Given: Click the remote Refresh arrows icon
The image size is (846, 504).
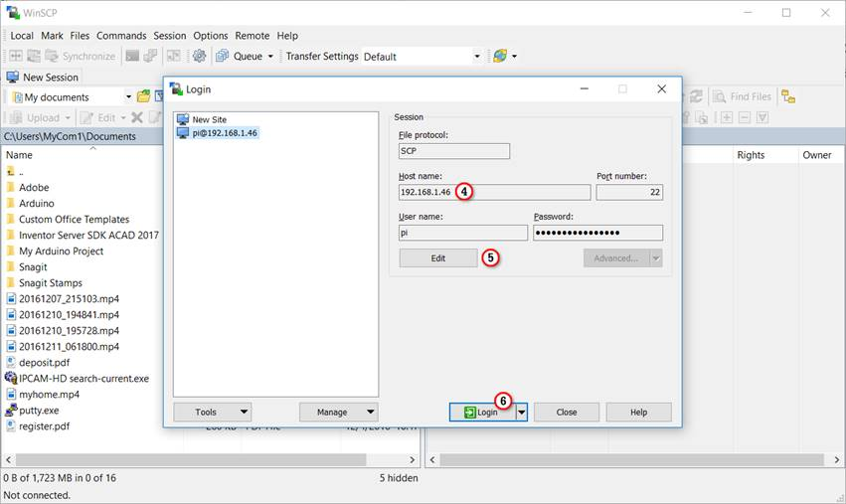Looking at the screenshot, I should click(x=696, y=96).
